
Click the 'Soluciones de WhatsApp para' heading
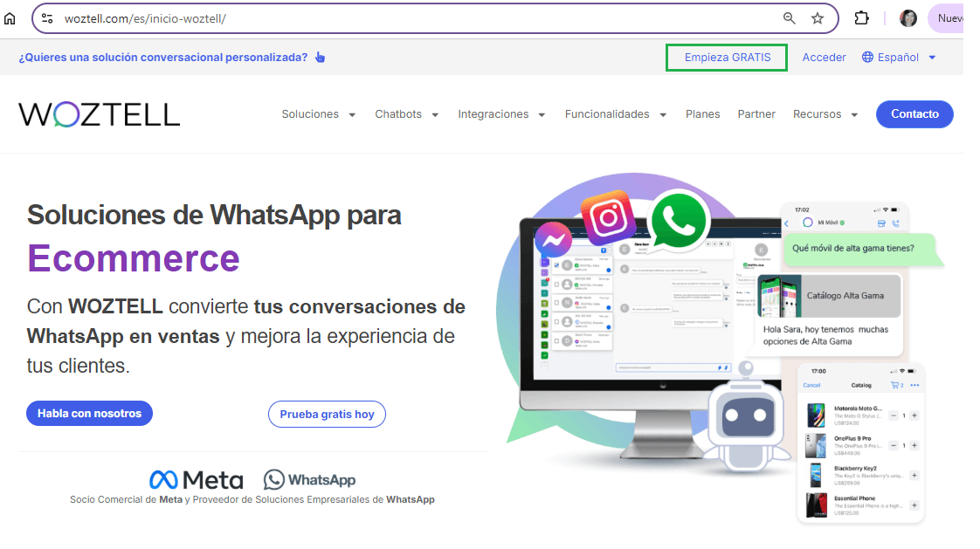[214, 216]
